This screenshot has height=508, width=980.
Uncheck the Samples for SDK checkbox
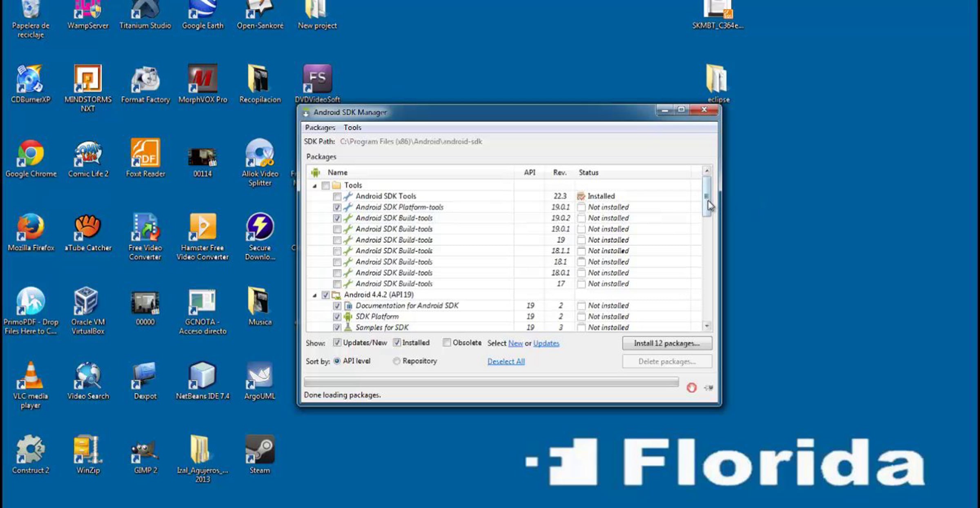coord(337,328)
